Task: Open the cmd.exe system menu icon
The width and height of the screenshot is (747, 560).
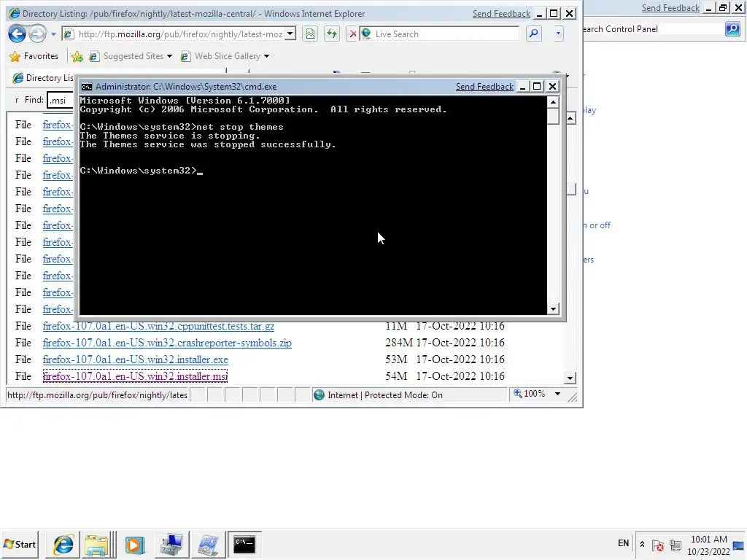Action: (x=86, y=87)
